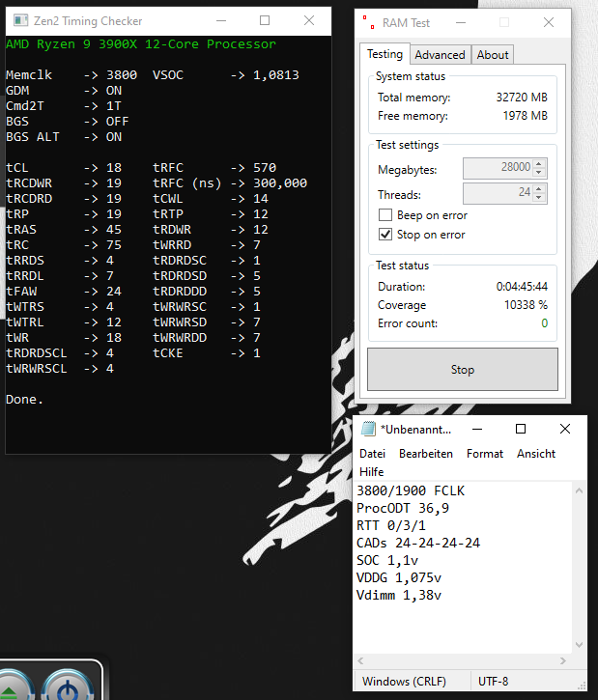Click the "BGS ALT" label
The image size is (598, 700).
pyautogui.click(x=33, y=137)
